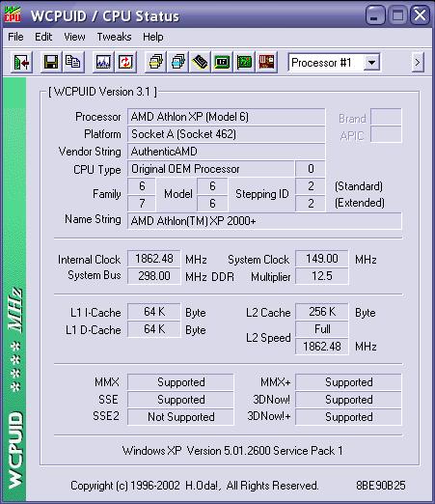435x504 pixels.
Task: Click the Internal Clock value 1862.48
Action: pos(154,259)
